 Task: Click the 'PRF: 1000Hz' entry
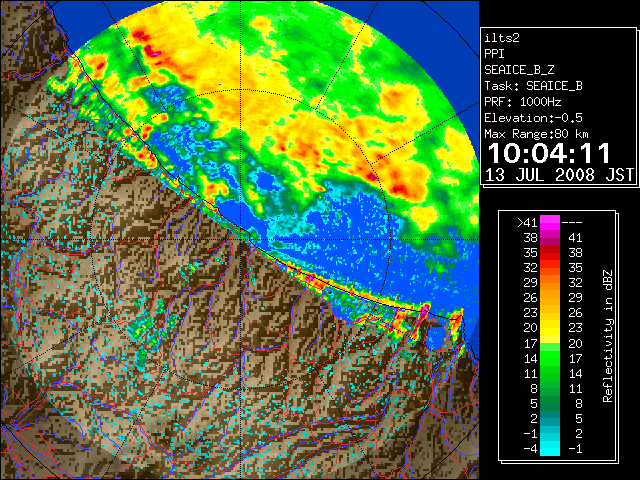coord(523,102)
